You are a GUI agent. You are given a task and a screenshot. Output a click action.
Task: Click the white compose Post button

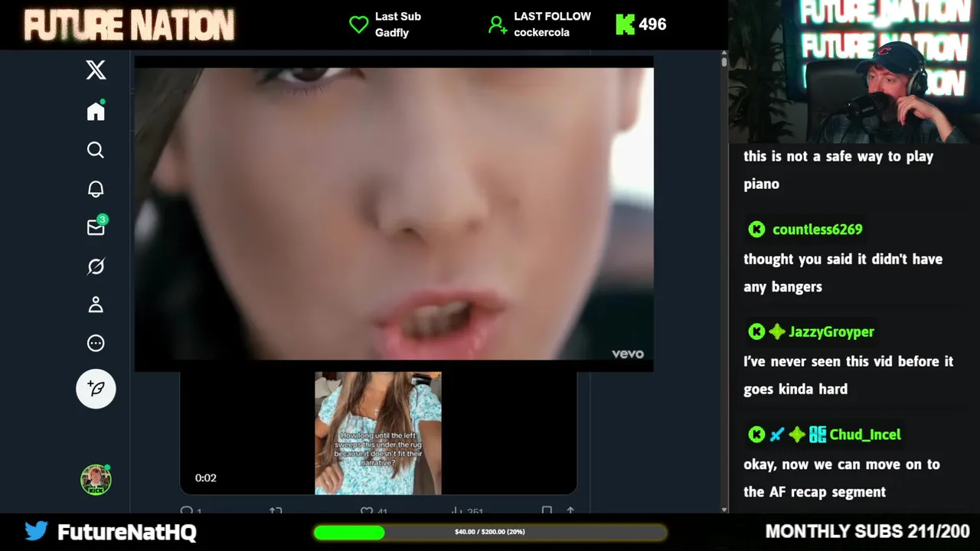(x=96, y=389)
